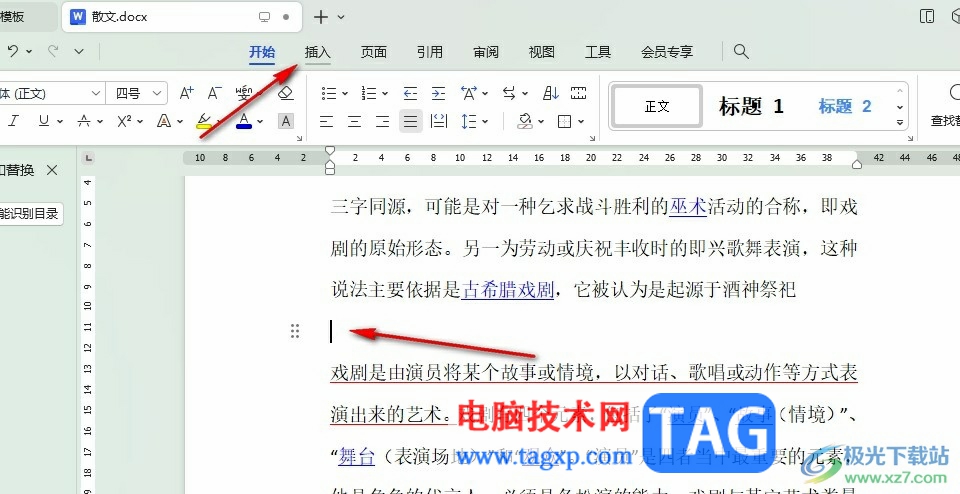960x494 pixels.
Task: Increase paragraph indent
Action: [438, 93]
